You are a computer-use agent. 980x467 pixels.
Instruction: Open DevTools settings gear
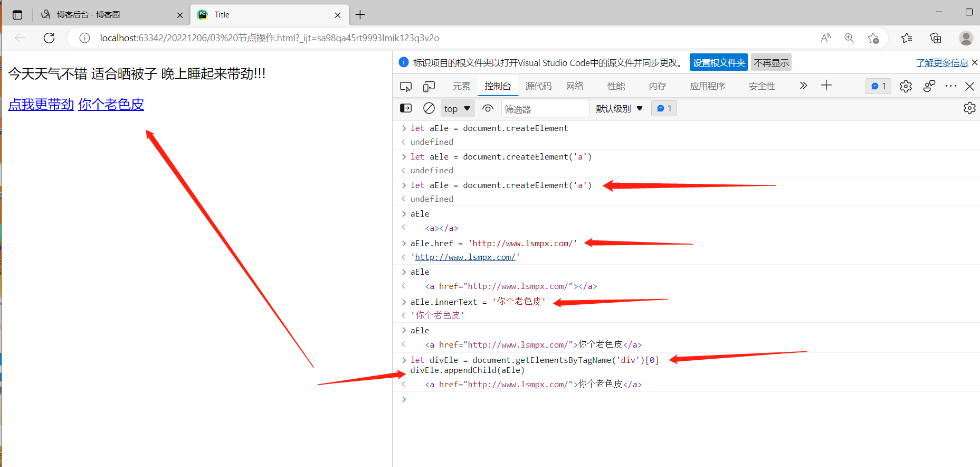(x=906, y=86)
